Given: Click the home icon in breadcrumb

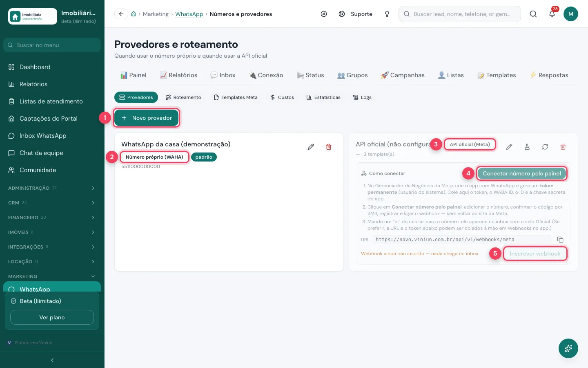Looking at the screenshot, I should click(x=134, y=14).
